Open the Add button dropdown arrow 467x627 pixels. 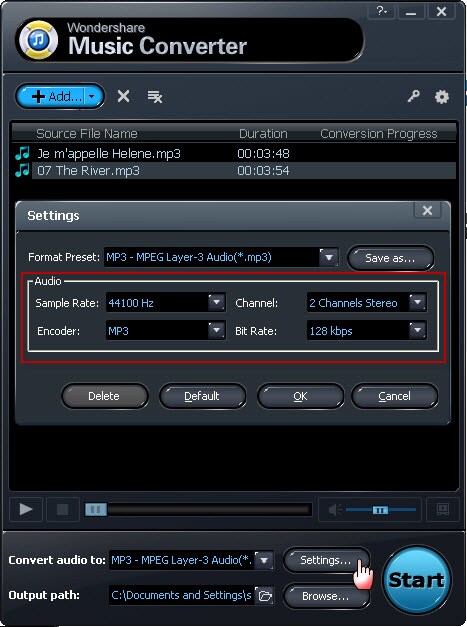pyautogui.click(x=92, y=96)
